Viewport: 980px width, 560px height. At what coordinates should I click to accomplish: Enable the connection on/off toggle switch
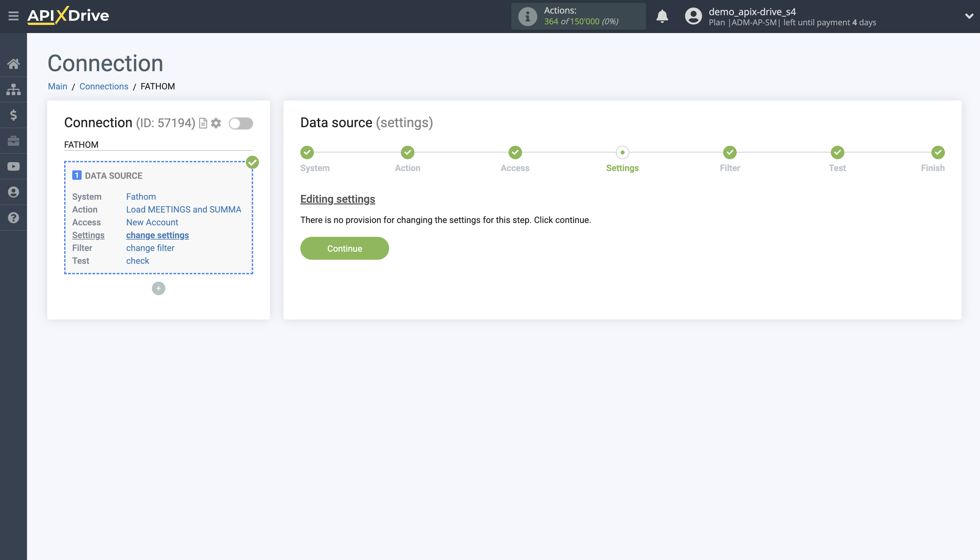(x=241, y=123)
